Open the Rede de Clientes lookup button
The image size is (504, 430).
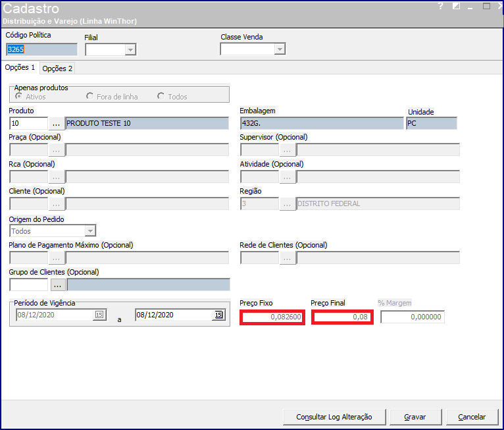click(x=288, y=258)
